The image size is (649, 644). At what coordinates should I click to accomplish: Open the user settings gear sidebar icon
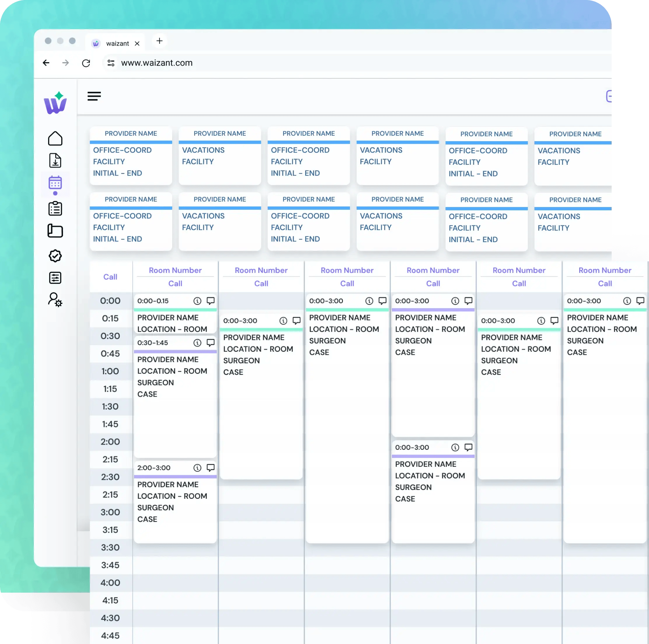pos(55,300)
